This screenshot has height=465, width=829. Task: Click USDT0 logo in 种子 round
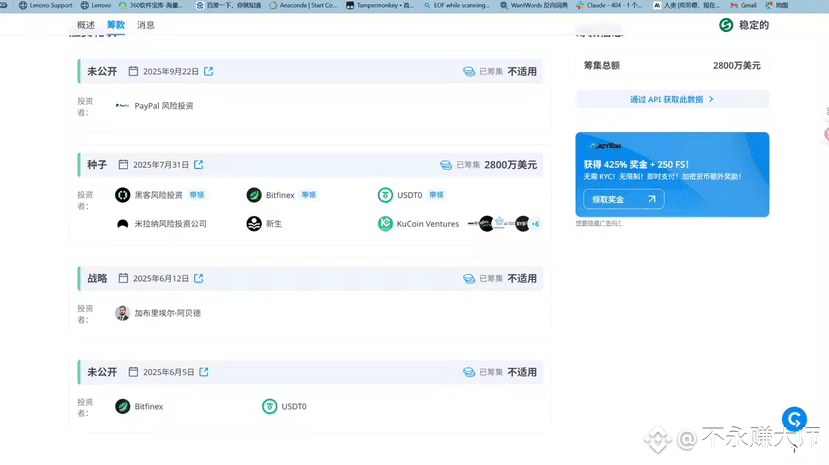pos(385,195)
